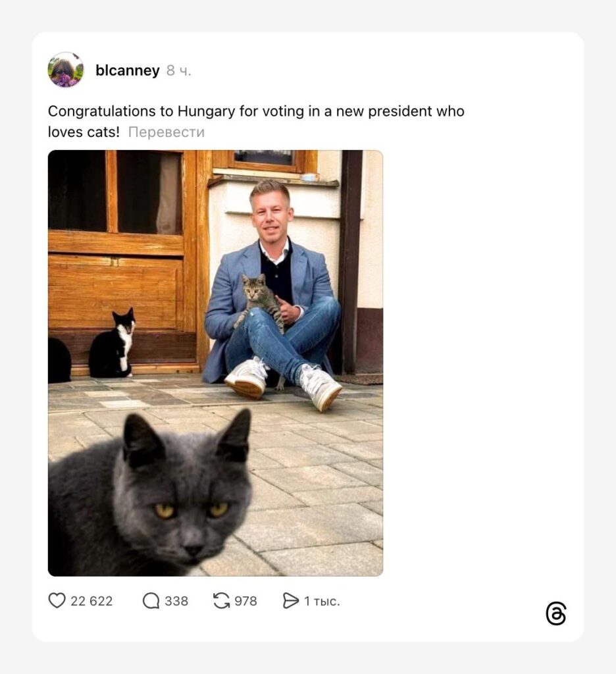
Task: Click the black-and-white cat by the door
Action: tap(112, 344)
